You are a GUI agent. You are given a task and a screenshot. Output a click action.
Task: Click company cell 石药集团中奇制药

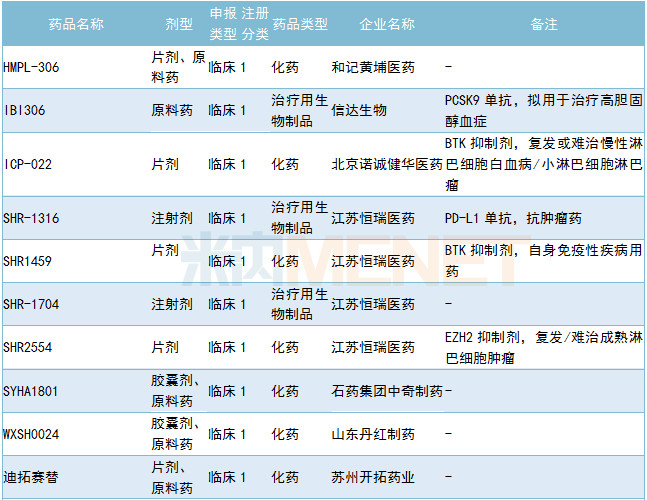(387, 391)
